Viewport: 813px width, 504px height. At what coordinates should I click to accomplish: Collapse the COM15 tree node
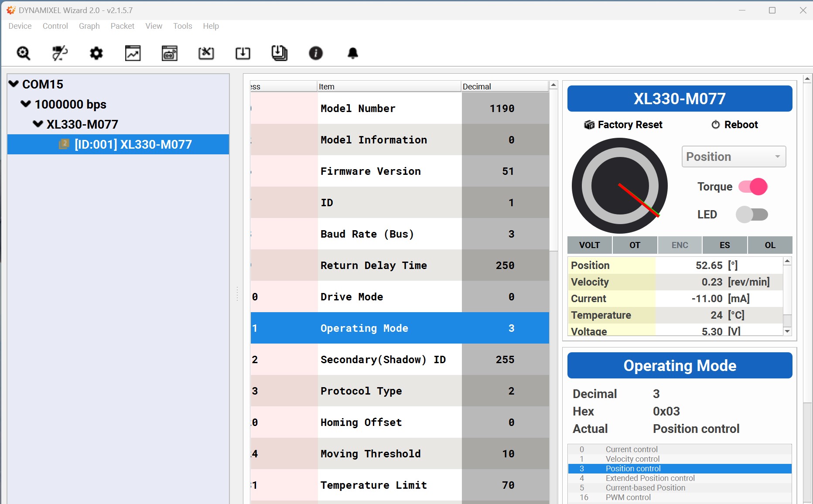click(x=14, y=84)
